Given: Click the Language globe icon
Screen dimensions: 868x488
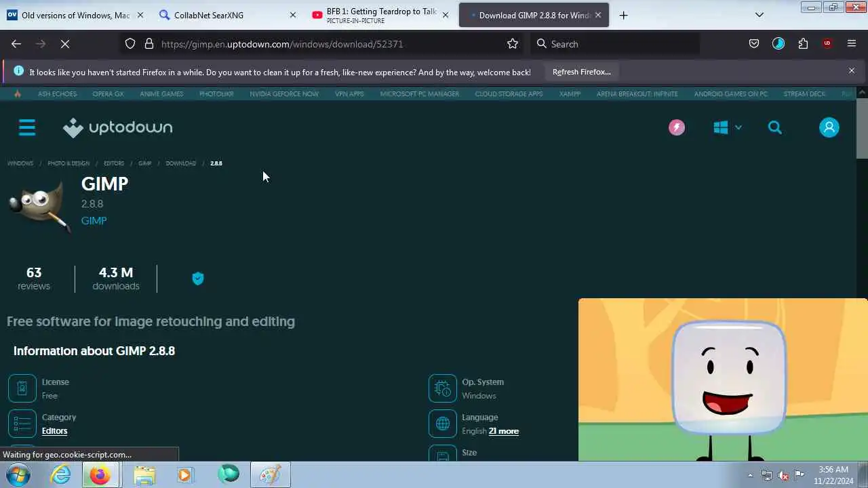Looking at the screenshot, I should (443, 424).
